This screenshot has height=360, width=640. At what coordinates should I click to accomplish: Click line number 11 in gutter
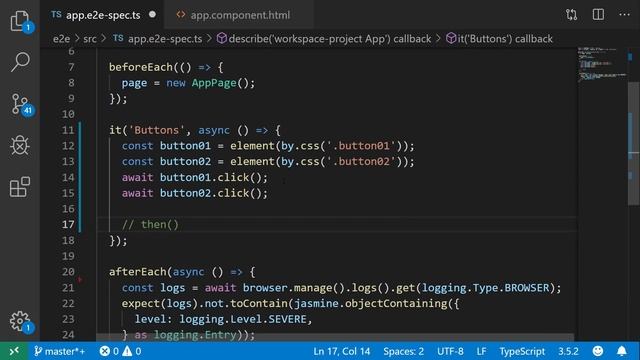[68, 130]
